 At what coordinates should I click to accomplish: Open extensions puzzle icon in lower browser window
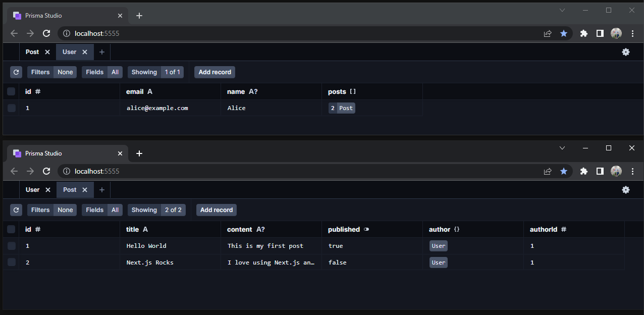tap(584, 171)
